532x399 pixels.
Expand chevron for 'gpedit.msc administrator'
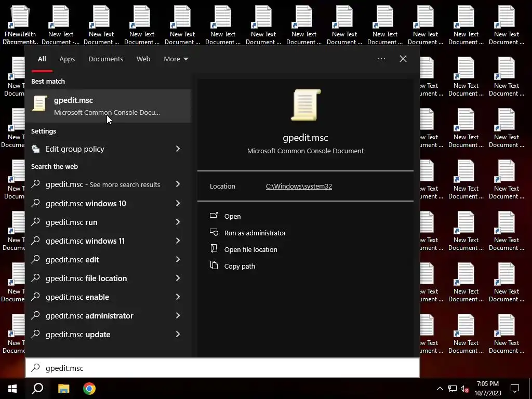178,315
